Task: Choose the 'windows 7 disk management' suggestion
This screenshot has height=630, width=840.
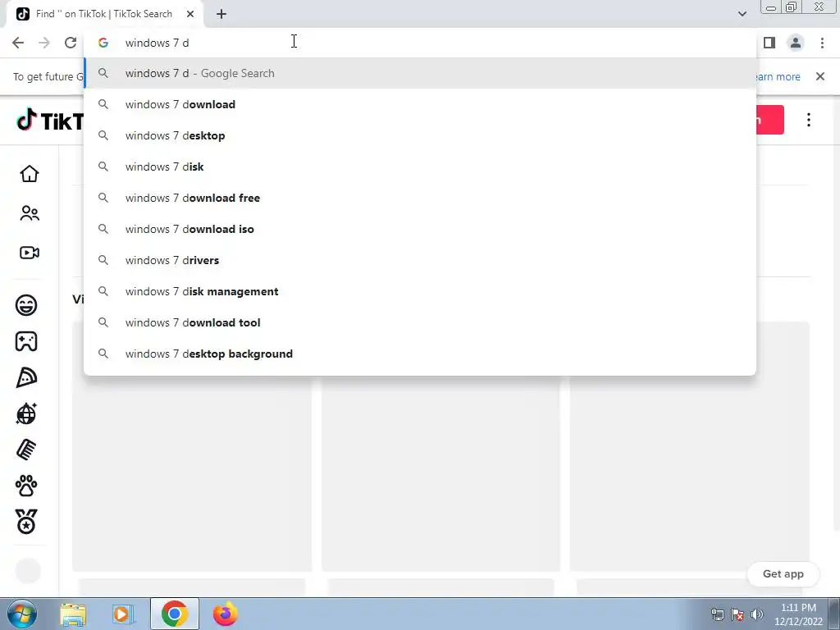Action: (420, 291)
